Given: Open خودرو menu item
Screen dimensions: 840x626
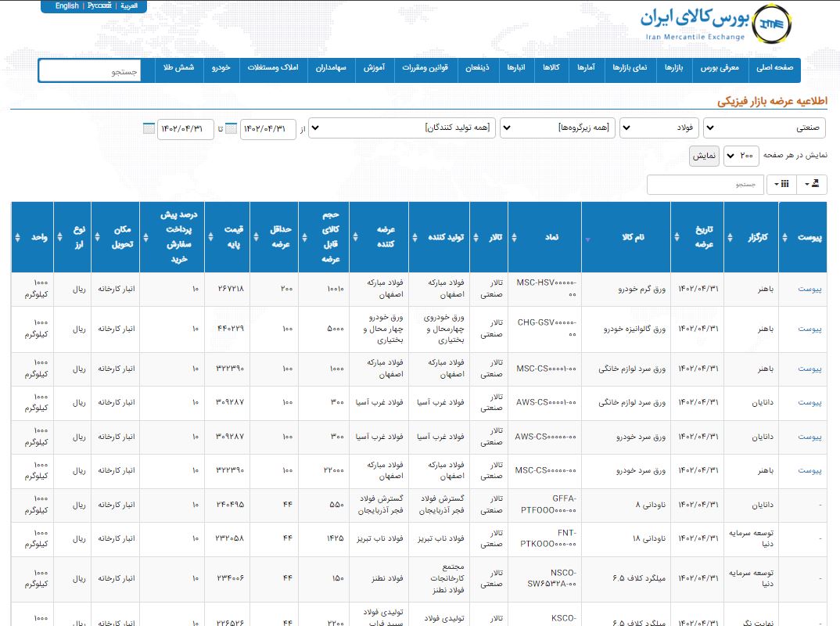Looking at the screenshot, I should [221, 67].
